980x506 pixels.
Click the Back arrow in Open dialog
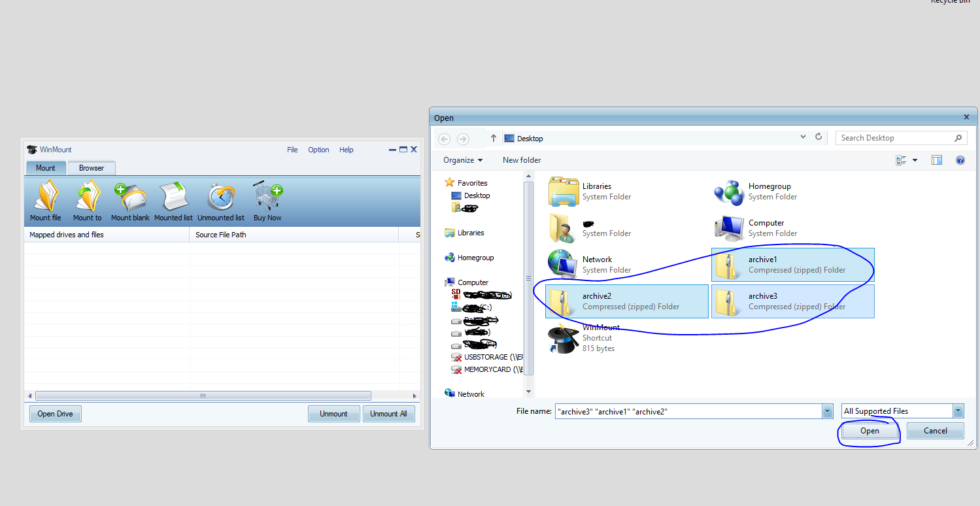[445, 139]
